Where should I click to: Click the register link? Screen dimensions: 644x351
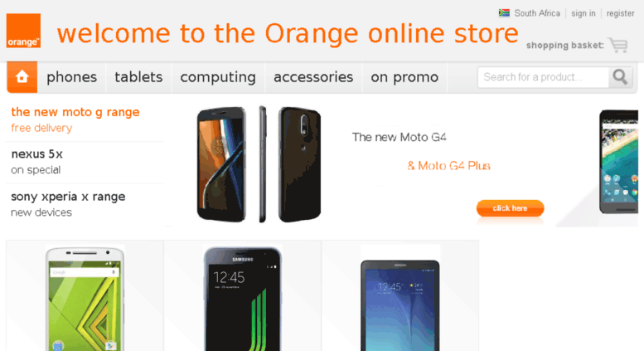tap(620, 13)
